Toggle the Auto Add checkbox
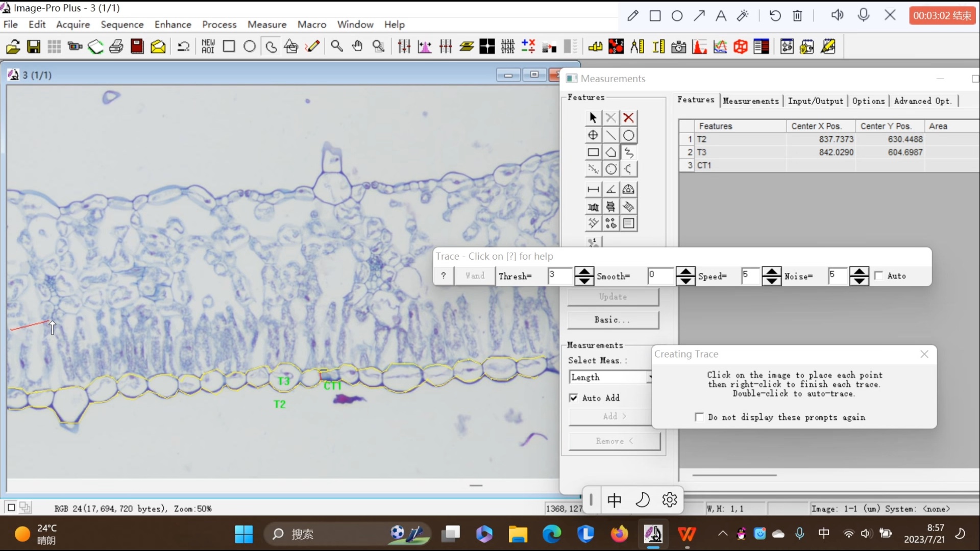980x551 pixels. pyautogui.click(x=573, y=397)
